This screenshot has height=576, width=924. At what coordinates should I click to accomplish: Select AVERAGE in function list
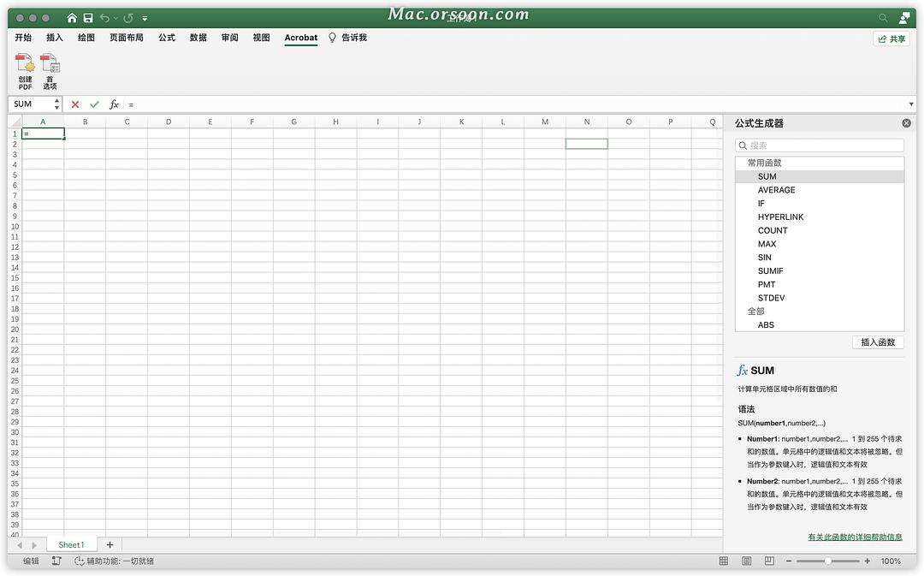pyautogui.click(x=820, y=190)
